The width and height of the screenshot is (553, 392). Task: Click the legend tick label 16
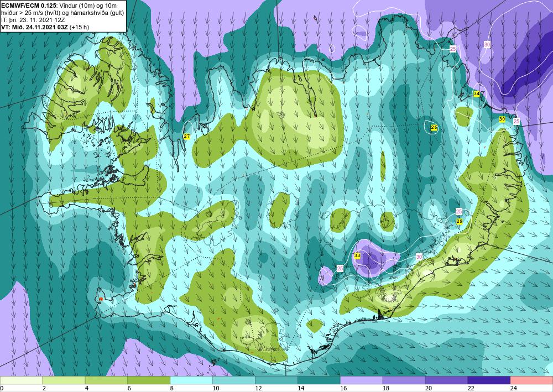343,389
